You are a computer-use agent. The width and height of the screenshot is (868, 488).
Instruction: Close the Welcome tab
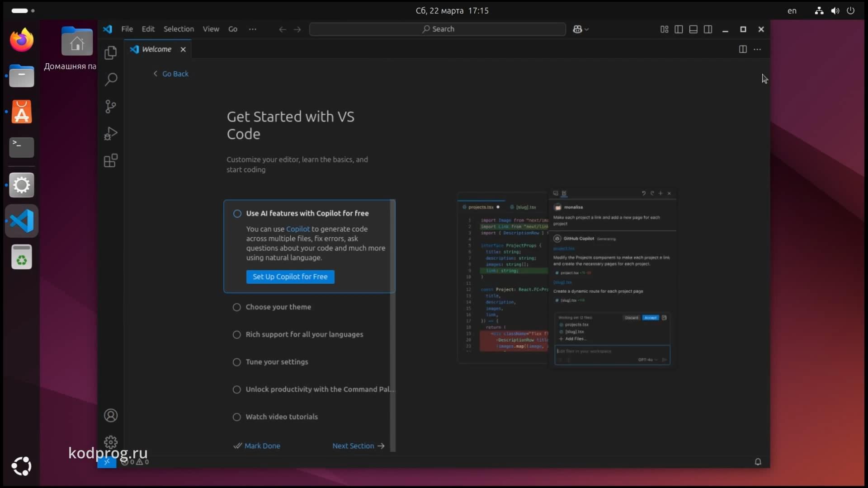pos(183,49)
